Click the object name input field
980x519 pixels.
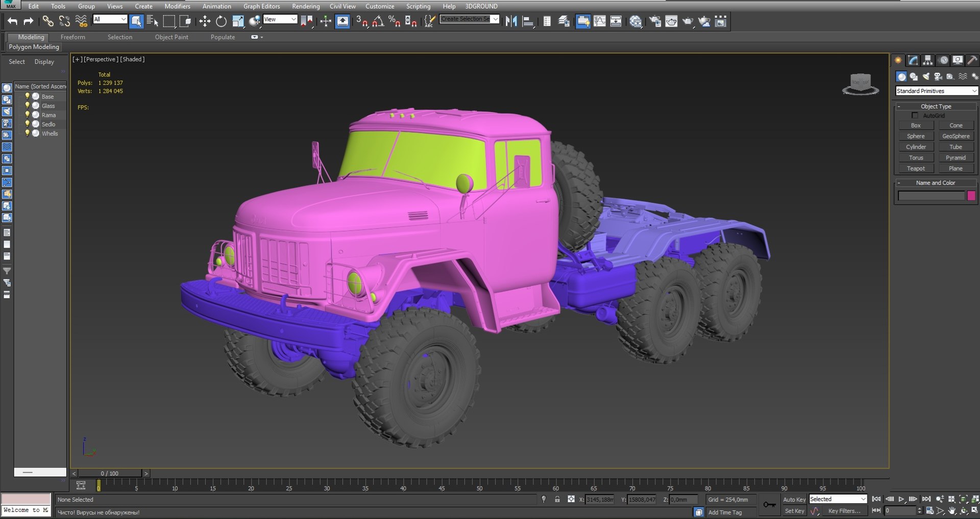(932, 196)
